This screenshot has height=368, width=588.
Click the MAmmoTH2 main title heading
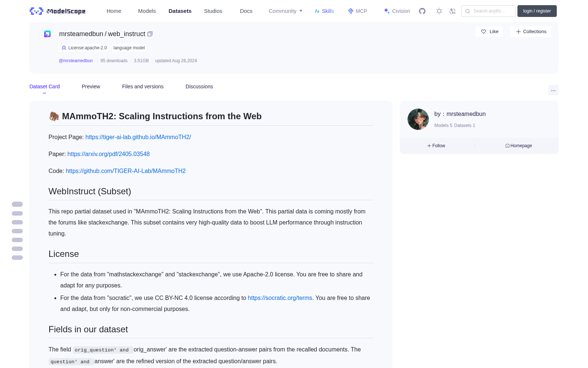(155, 116)
